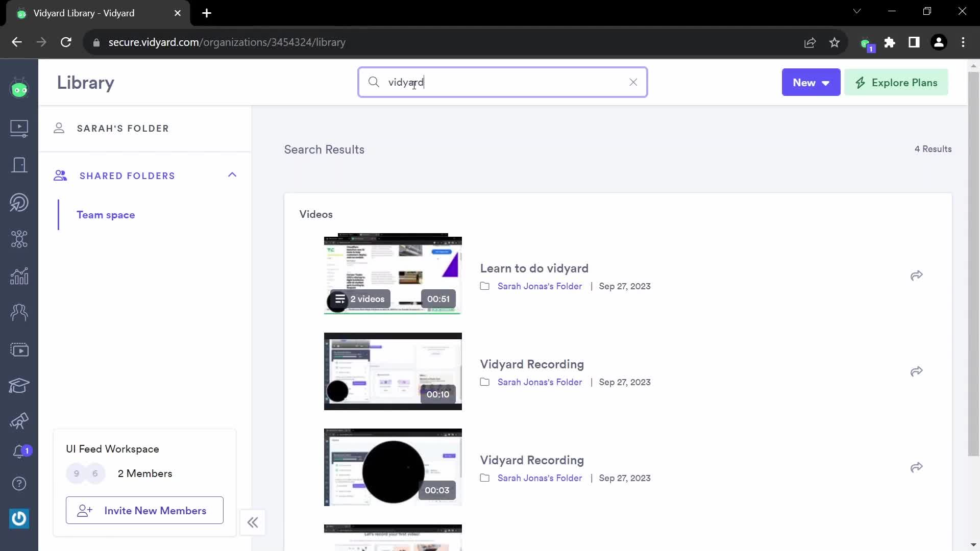Screen dimensions: 980x551
Task: Open the Vidyard browser extension icon
Action: (x=866, y=43)
